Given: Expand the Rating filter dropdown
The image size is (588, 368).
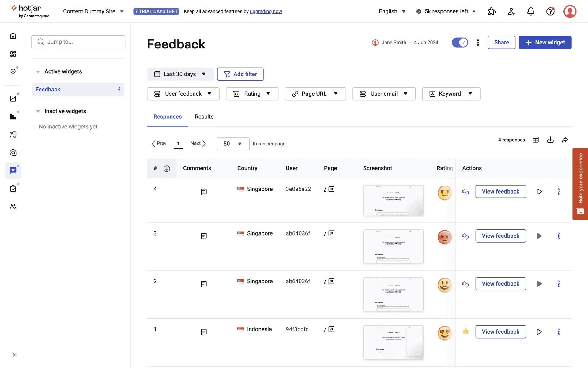Looking at the screenshot, I should point(252,94).
